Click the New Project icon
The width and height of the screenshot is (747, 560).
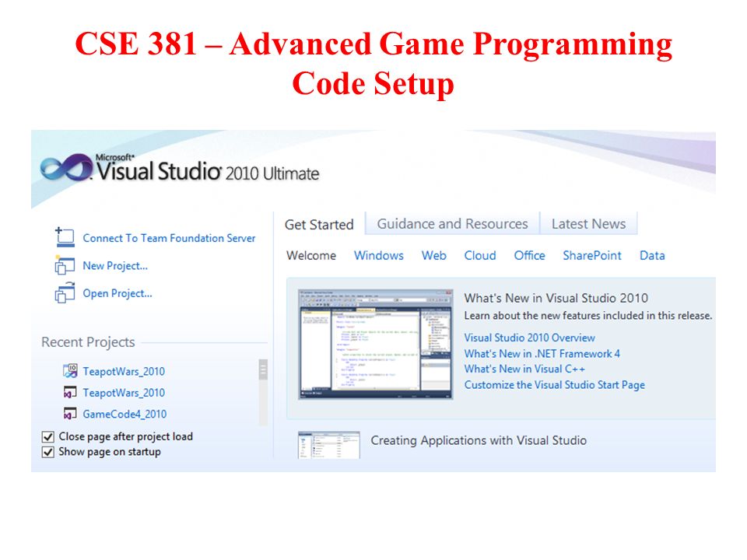(x=65, y=265)
